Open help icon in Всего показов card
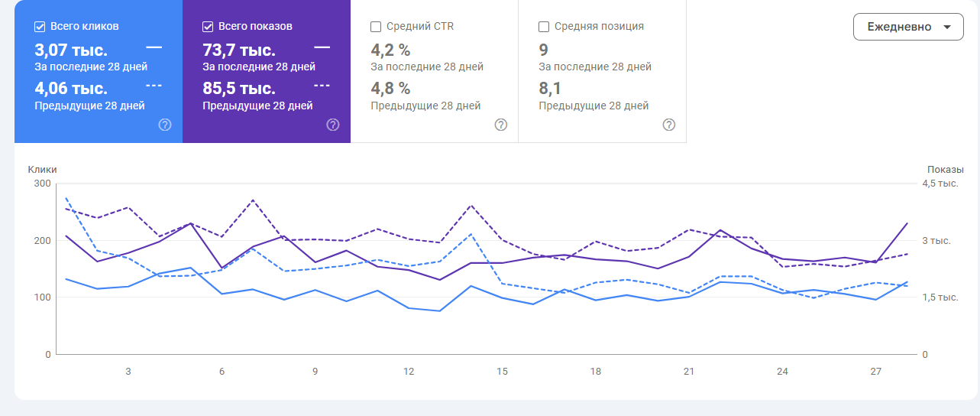980x416 pixels. click(333, 125)
